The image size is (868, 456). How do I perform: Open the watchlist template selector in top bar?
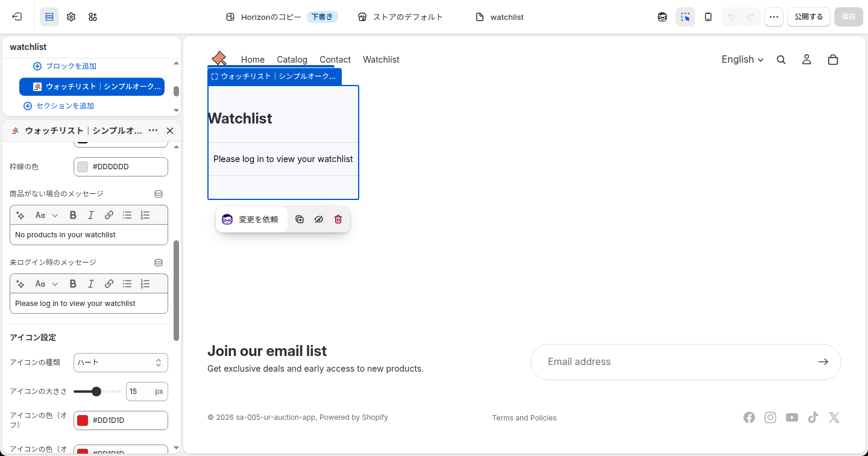coord(499,17)
